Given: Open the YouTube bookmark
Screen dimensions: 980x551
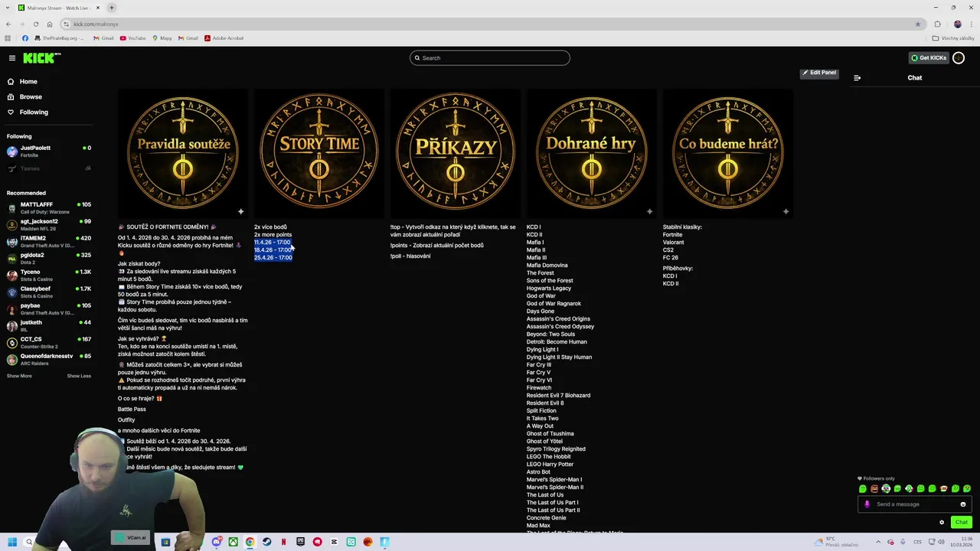Looking at the screenshot, I should point(132,38).
